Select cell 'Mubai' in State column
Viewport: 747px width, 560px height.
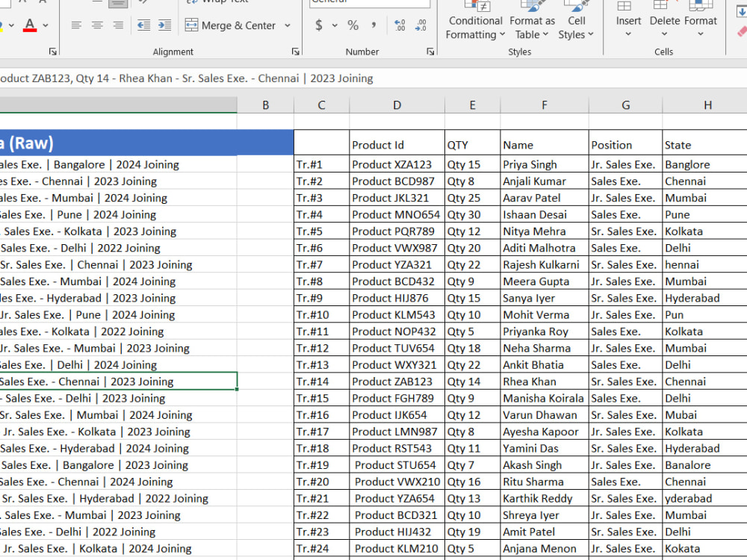click(704, 415)
